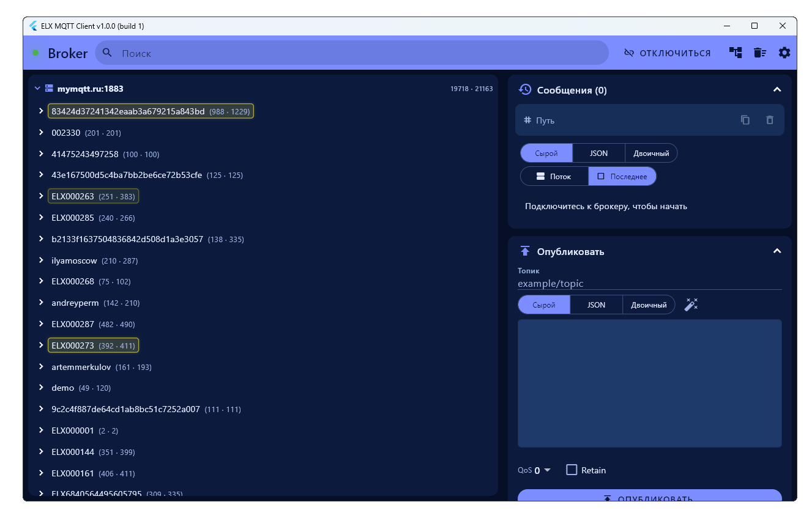Expand the 002330 topic node
Image resolution: width=812 pixels, height=521 pixels.
41,132
